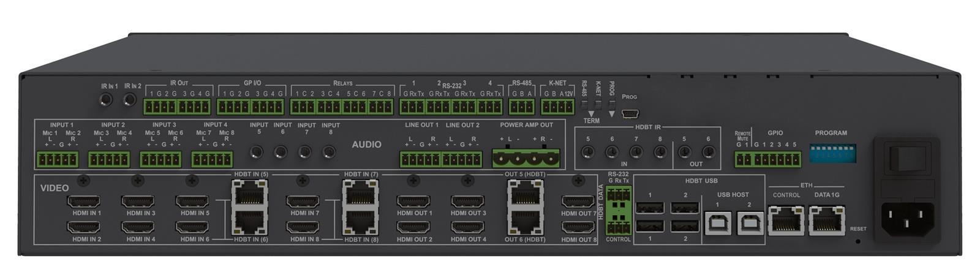
Task: Click the ETH CONTROL network port
Action: click(786, 221)
